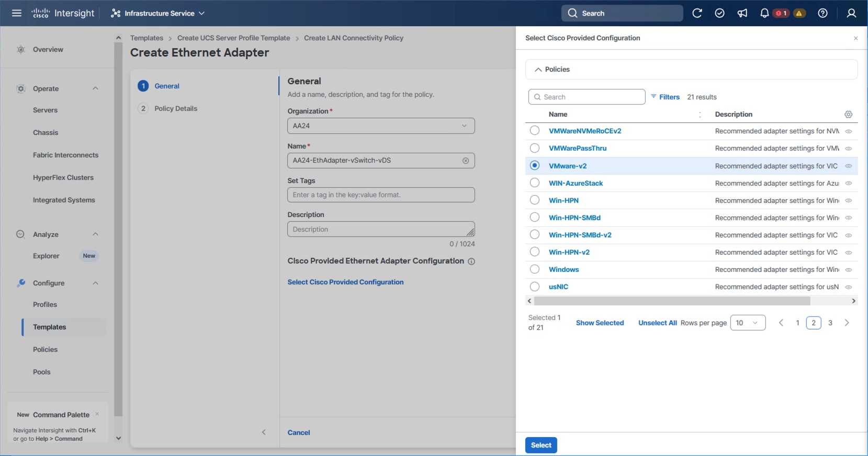Open the VMware-v2 policy name link
Screen dimensions: 868x456
coord(568,166)
